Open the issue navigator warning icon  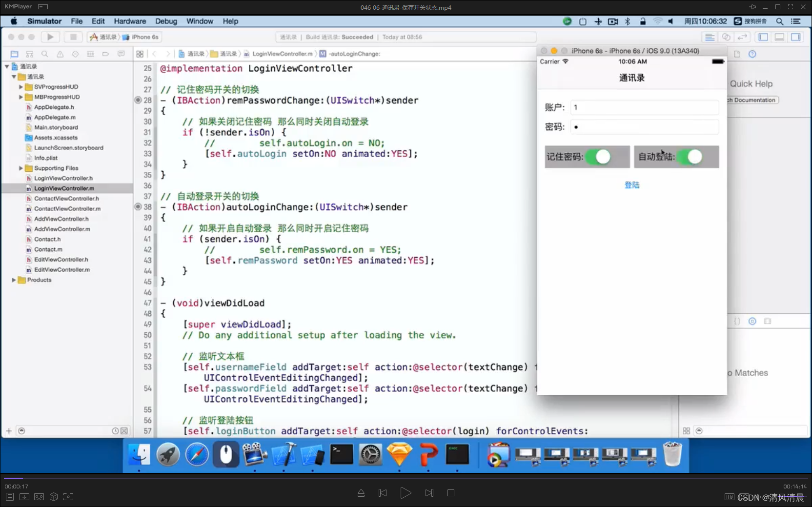point(60,54)
